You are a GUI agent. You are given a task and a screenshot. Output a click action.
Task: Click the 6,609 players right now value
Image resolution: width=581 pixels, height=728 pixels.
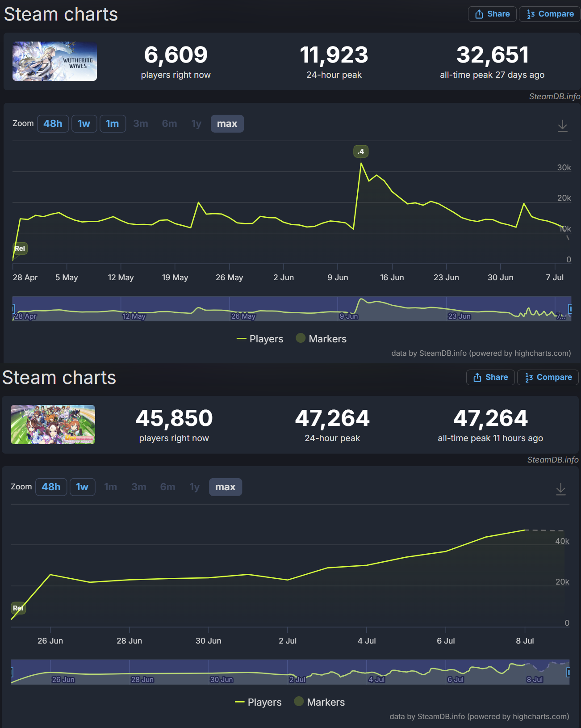click(x=176, y=55)
